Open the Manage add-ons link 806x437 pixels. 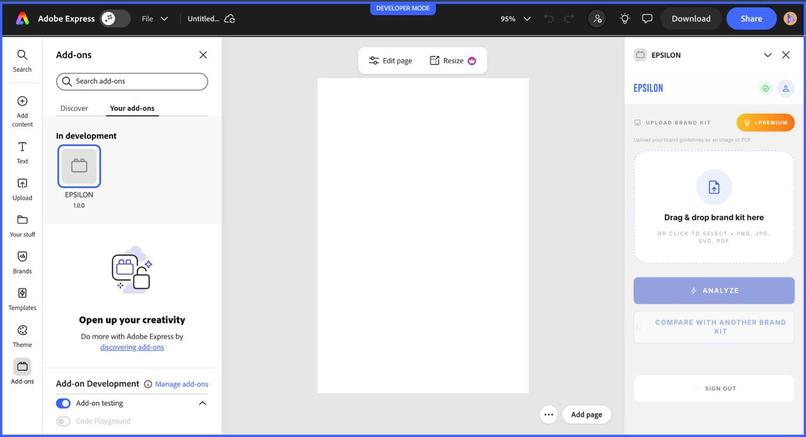pos(181,384)
